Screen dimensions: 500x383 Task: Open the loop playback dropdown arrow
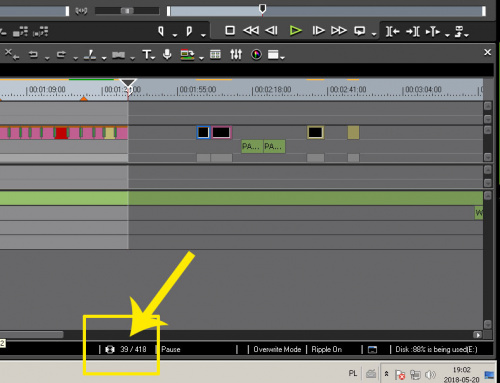(x=374, y=34)
